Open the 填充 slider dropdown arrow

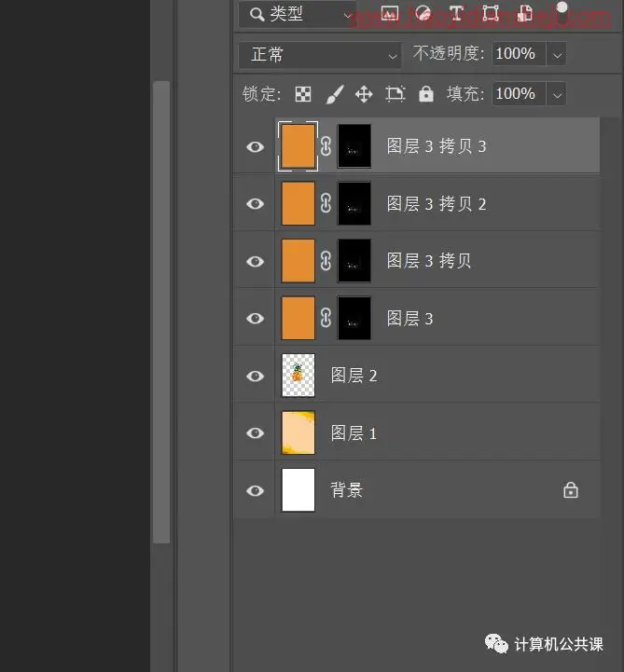[557, 94]
